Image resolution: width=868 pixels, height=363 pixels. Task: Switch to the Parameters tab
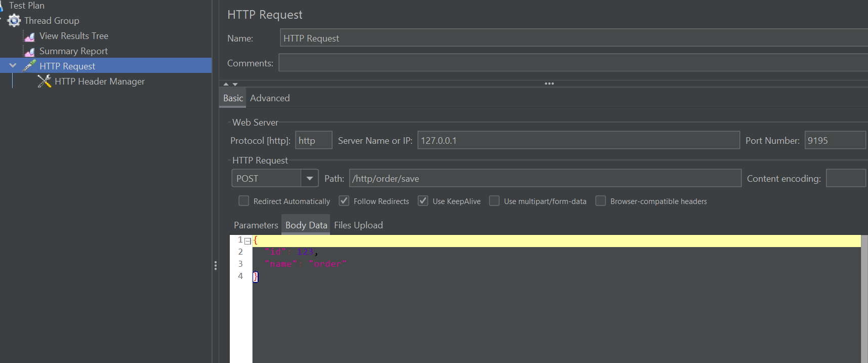click(x=256, y=225)
